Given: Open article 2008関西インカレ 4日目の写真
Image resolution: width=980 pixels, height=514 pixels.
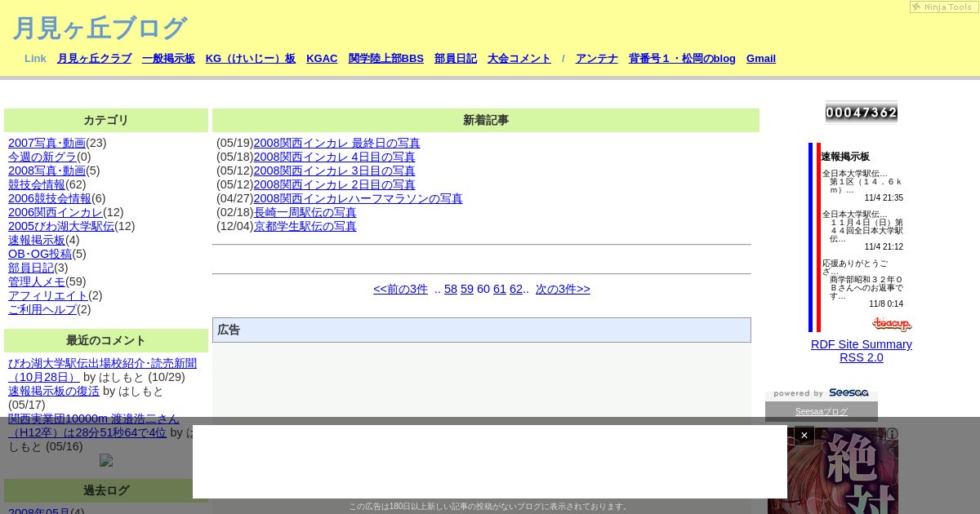Looking at the screenshot, I should coord(334,157).
